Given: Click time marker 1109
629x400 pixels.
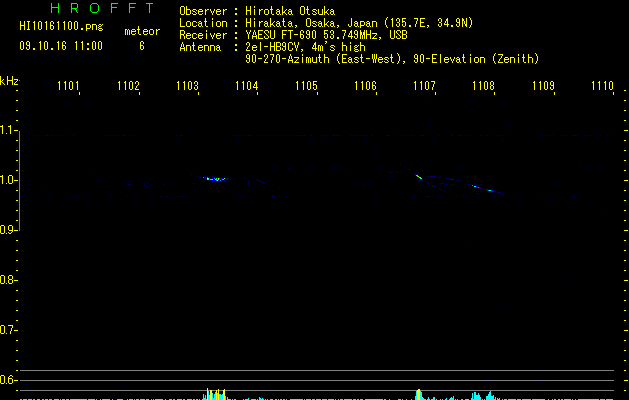Looking at the screenshot, I should (x=543, y=85).
